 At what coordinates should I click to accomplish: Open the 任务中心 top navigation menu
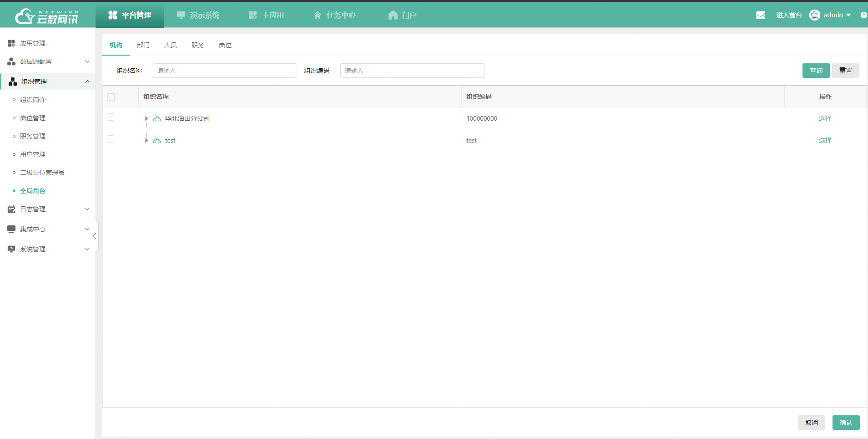tap(335, 15)
